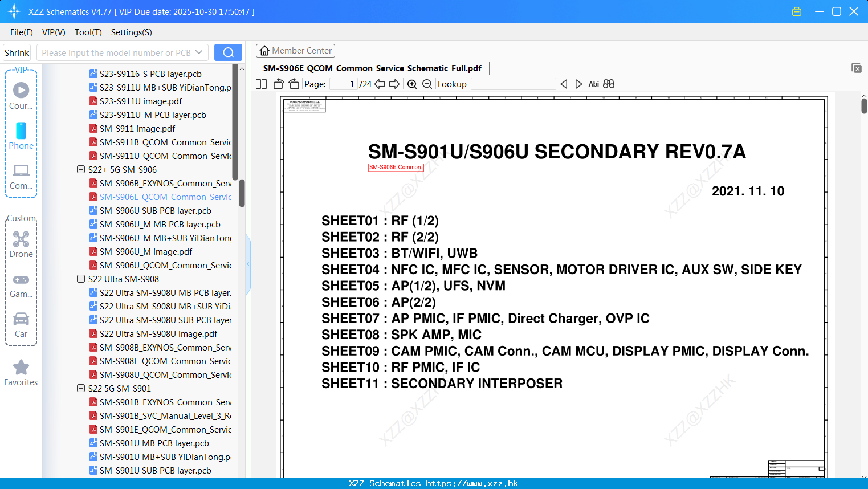
Task: Collapse the S22+ 5G SM-S906 group
Action: click(81, 169)
